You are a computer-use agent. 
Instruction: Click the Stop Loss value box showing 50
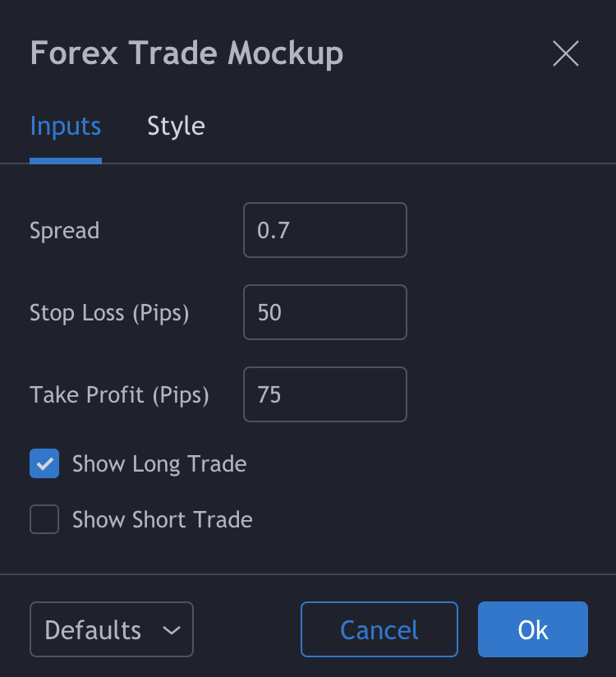(x=324, y=312)
